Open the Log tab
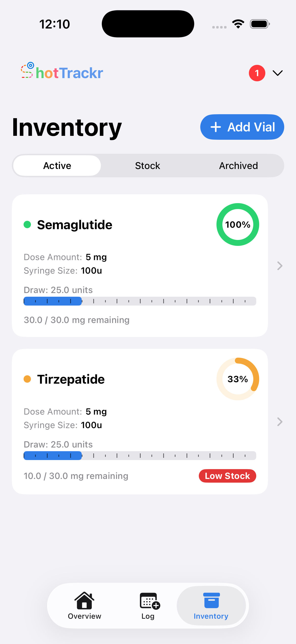The width and height of the screenshot is (296, 644). (x=148, y=605)
